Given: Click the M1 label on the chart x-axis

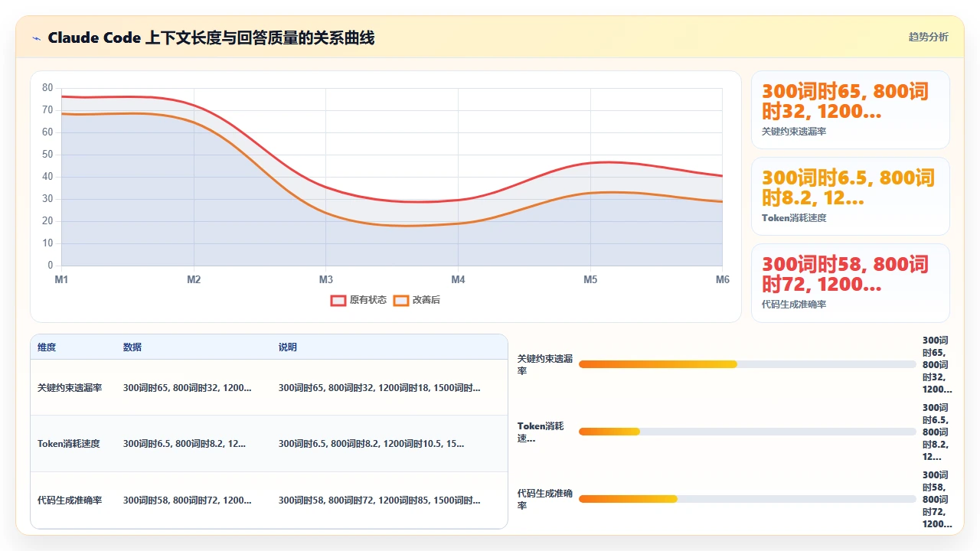Looking at the screenshot, I should [x=61, y=279].
